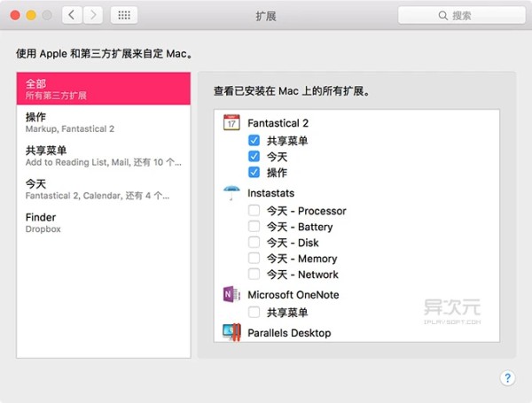Focus the 搜索 search field
This screenshot has height=403, width=532.
[x=461, y=15]
